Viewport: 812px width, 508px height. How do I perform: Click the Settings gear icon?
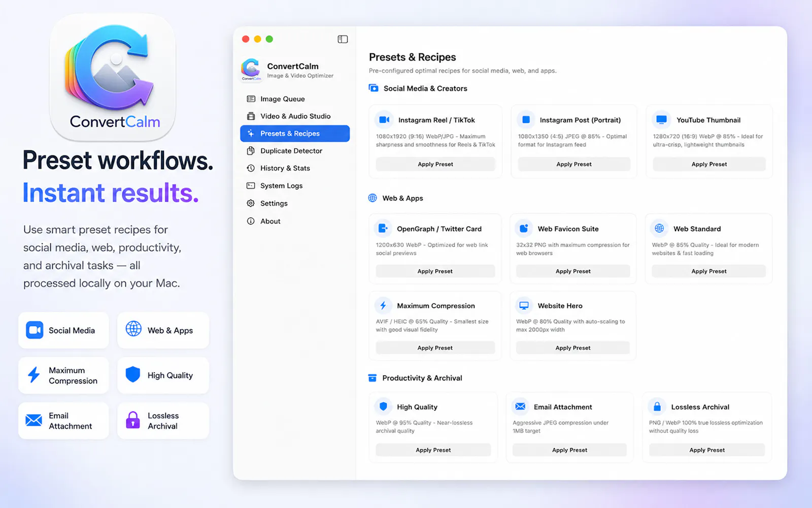(251, 203)
